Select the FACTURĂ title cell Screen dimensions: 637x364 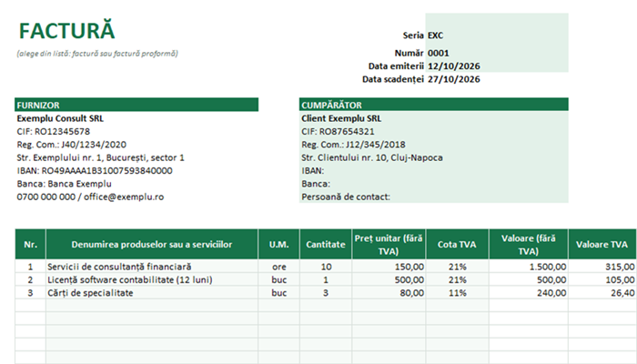click(67, 31)
